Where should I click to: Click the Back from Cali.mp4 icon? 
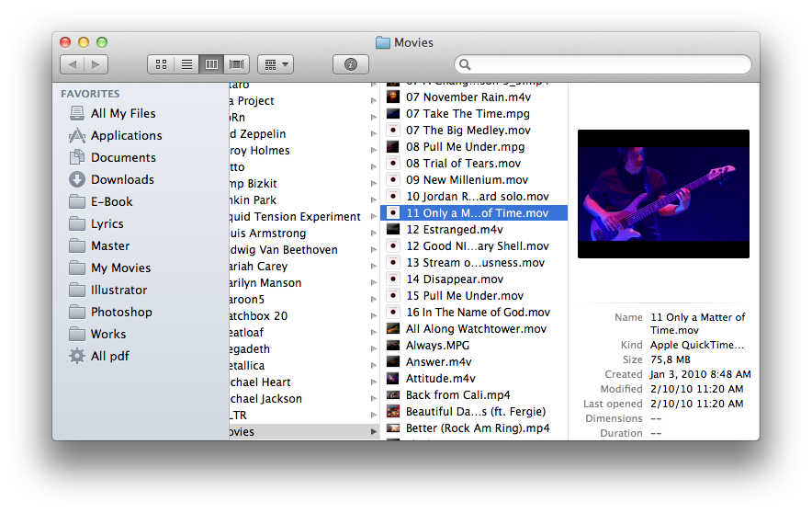tap(393, 394)
